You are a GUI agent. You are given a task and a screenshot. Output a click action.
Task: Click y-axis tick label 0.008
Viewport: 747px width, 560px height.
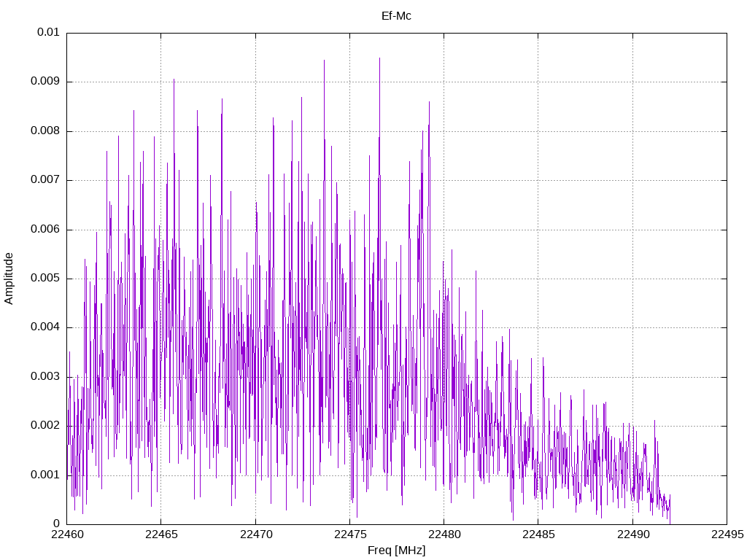45,131
